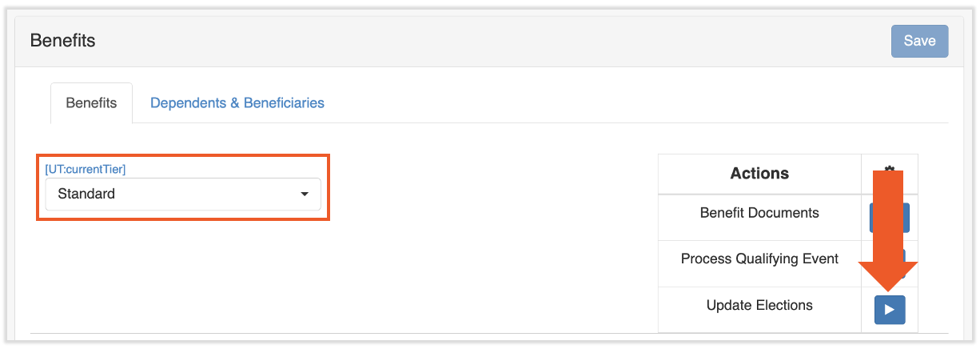This screenshot has height=349, width=980.
Task: Click empty space in the panel header bar
Action: (x=480, y=40)
